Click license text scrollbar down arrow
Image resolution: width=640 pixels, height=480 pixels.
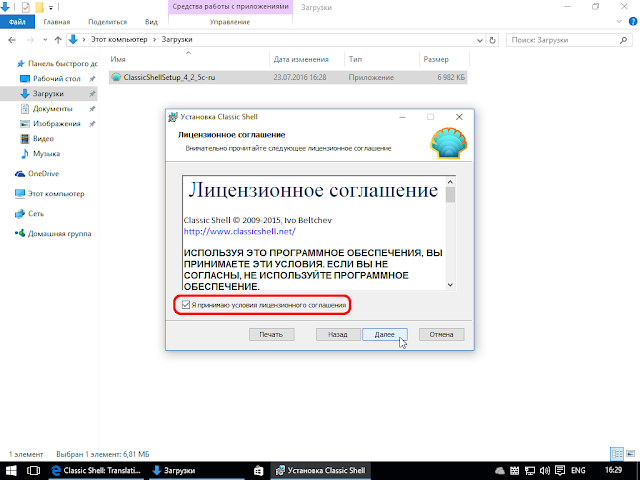450,285
